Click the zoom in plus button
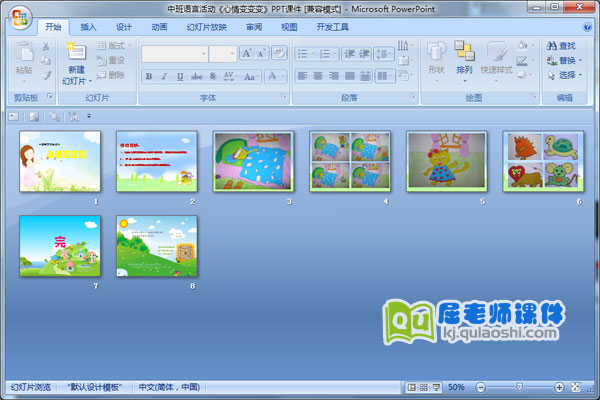 pos(559,387)
